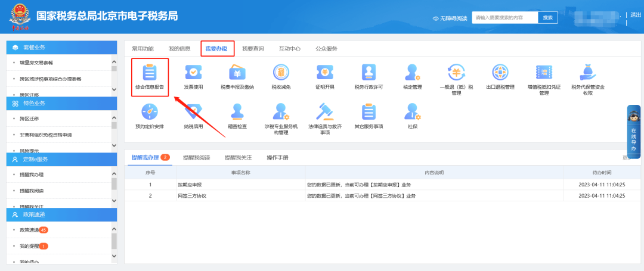
Task: Open the 核定管理 icon
Action: point(413,72)
